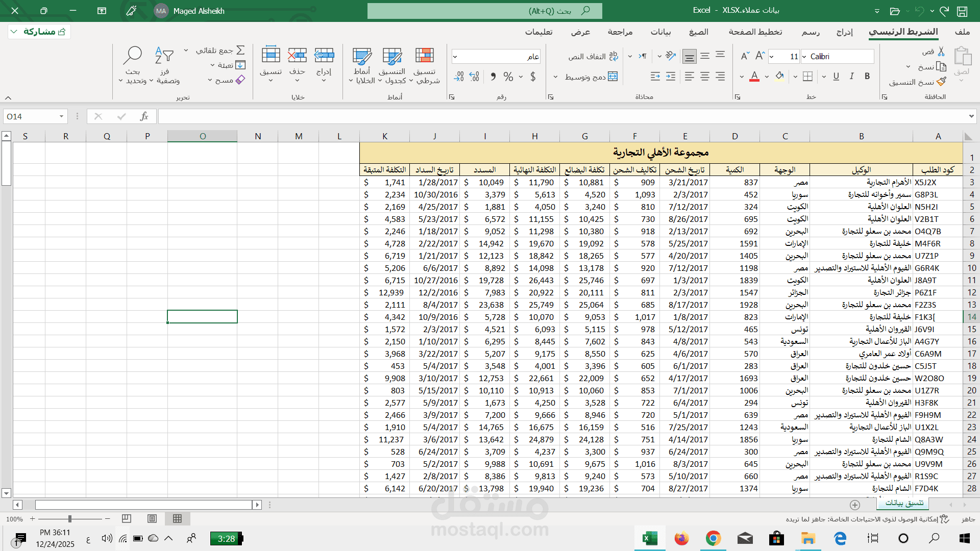This screenshot has height=551, width=980.
Task: Switch to the إدراج ribbon tab
Action: click(845, 32)
